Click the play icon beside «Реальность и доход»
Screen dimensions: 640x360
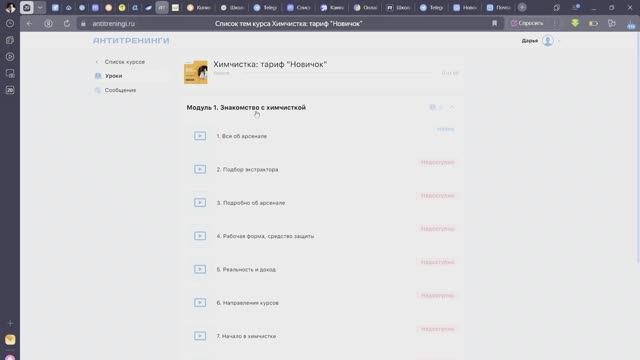[x=200, y=269]
